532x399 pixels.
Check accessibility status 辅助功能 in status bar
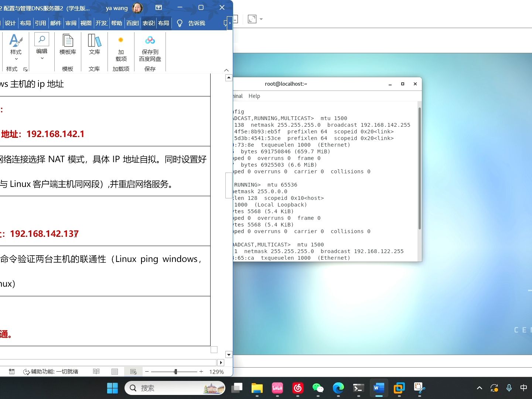(x=52, y=371)
